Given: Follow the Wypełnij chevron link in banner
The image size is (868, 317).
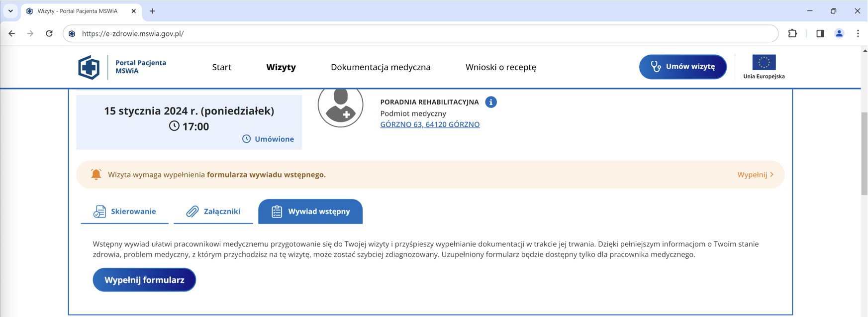Looking at the screenshot, I should [755, 175].
